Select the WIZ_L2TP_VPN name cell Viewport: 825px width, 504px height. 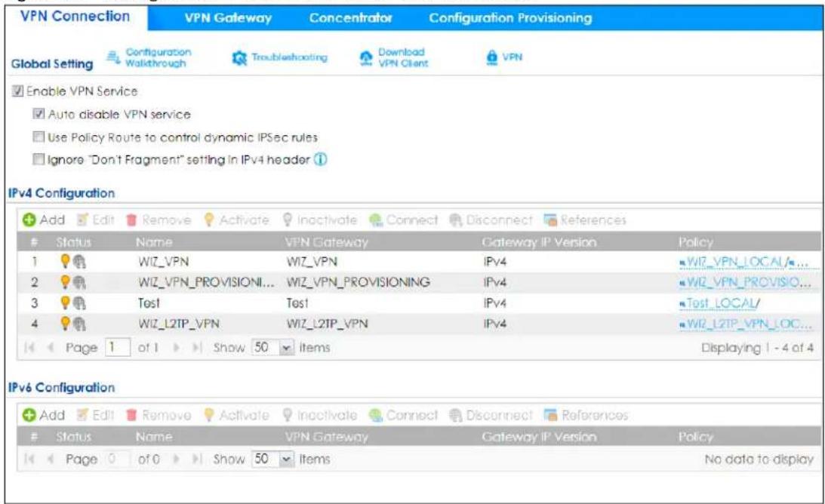(179, 324)
